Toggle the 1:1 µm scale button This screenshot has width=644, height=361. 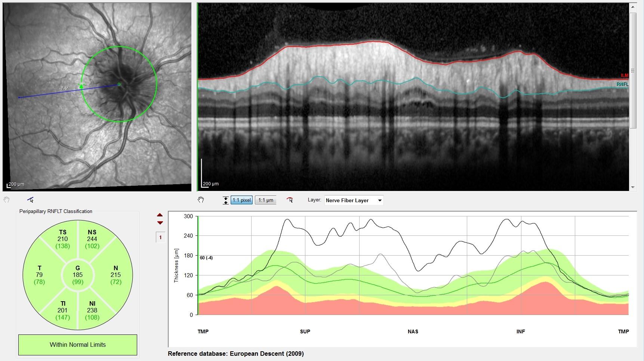tap(266, 200)
